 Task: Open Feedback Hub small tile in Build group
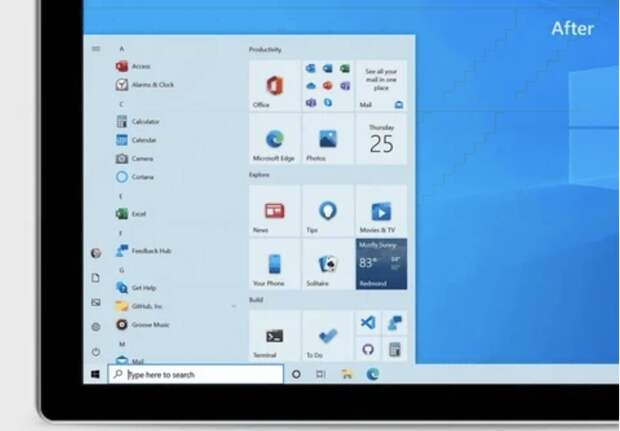tap(395, 323)
